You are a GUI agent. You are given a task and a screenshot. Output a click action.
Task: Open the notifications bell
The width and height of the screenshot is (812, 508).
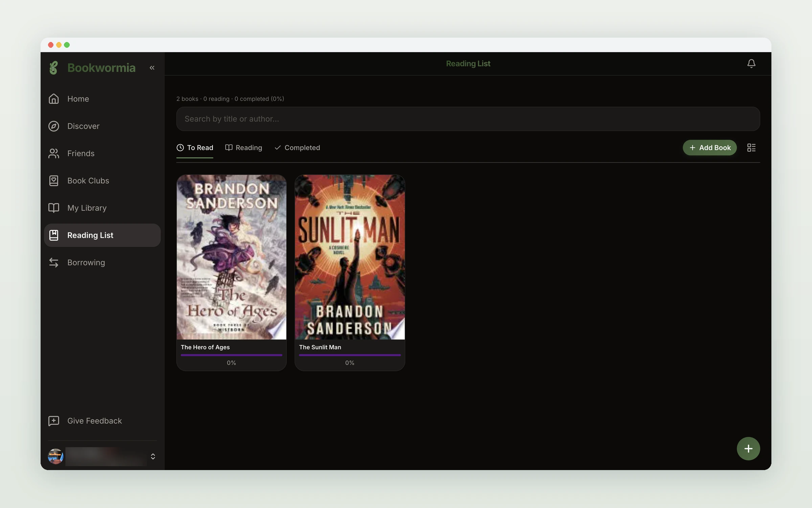pyautogui.click(x=751, y=63)
